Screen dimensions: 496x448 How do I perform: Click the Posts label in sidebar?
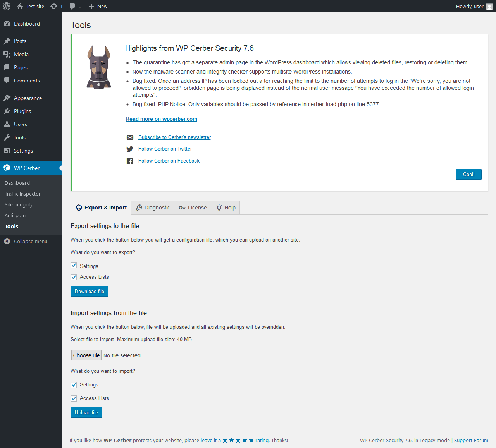(x=20, y=41)
